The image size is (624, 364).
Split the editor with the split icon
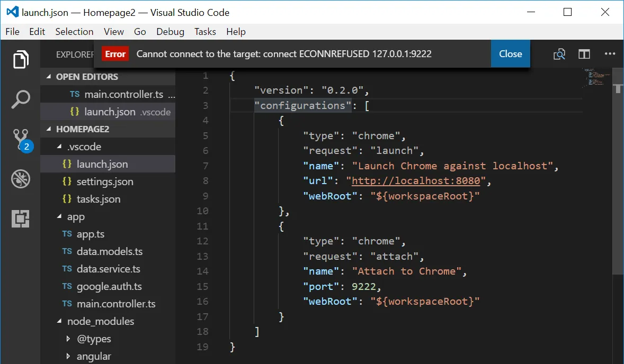pos(584,54)
